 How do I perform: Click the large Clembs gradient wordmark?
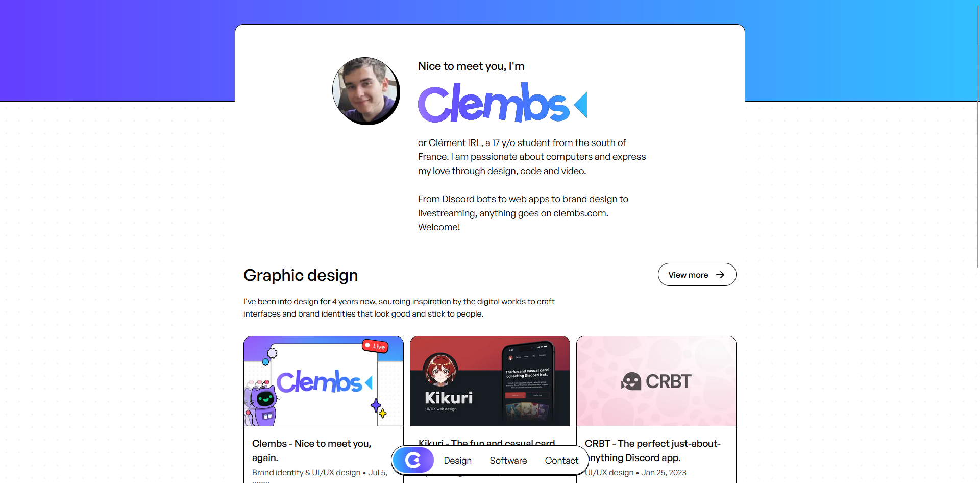pos(493,103)
